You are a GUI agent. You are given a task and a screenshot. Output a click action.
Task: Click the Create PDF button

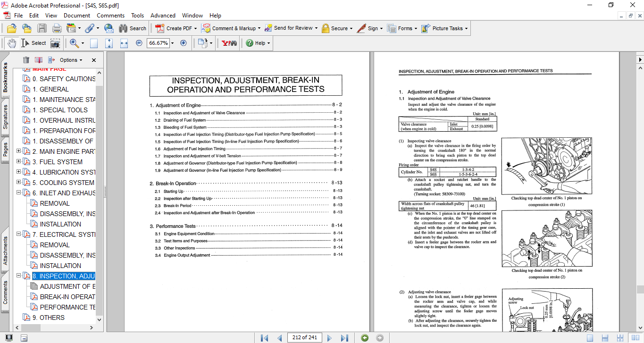pyautogui.click(x=174, y=28)
